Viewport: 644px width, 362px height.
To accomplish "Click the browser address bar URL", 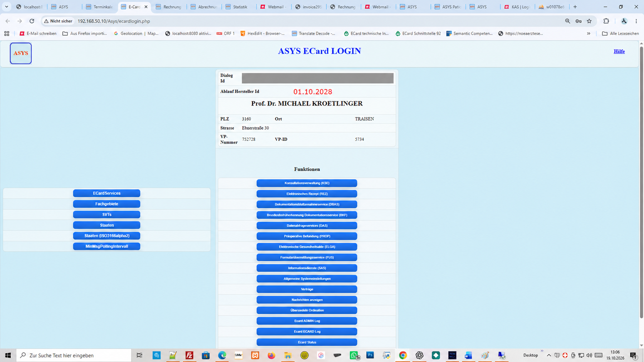I will [x=114, y=21].
